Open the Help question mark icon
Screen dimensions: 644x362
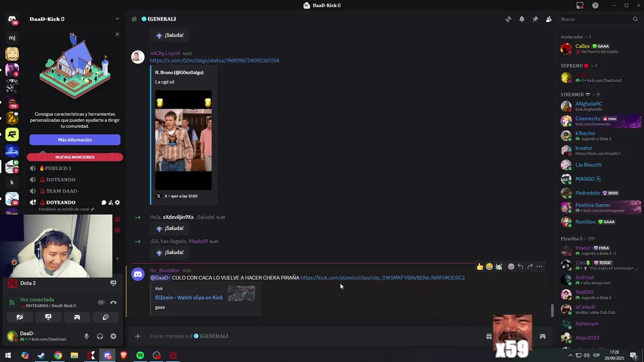tap(595, 6)
